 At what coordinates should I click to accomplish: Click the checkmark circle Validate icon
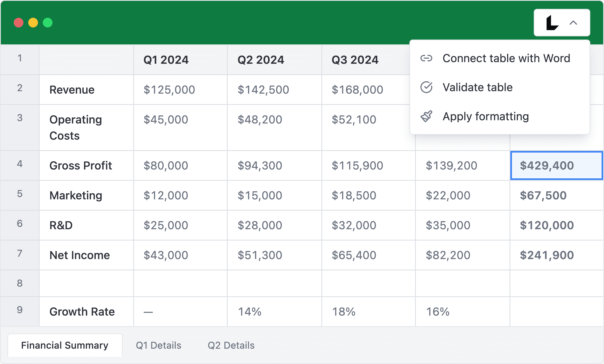tap(426, 87)
